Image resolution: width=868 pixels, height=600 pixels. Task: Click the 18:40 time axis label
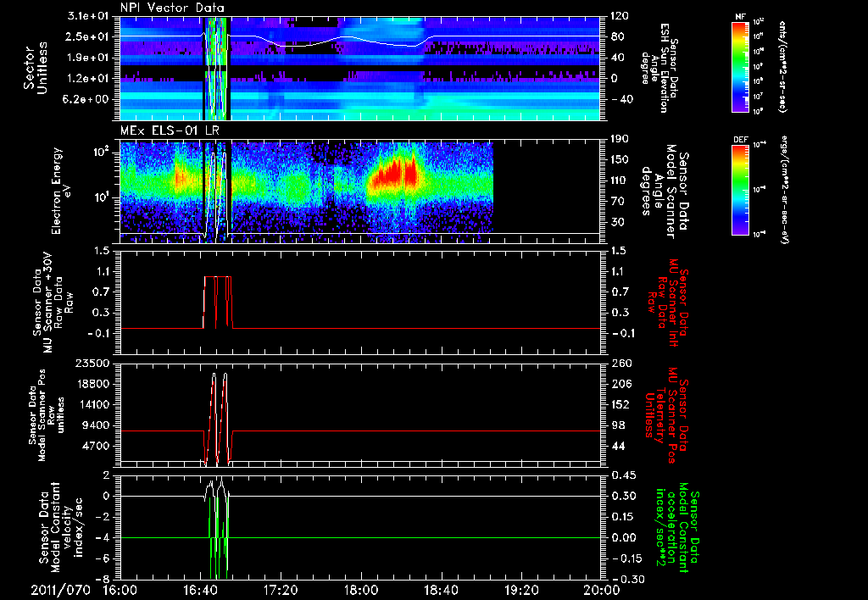(441, 590)
